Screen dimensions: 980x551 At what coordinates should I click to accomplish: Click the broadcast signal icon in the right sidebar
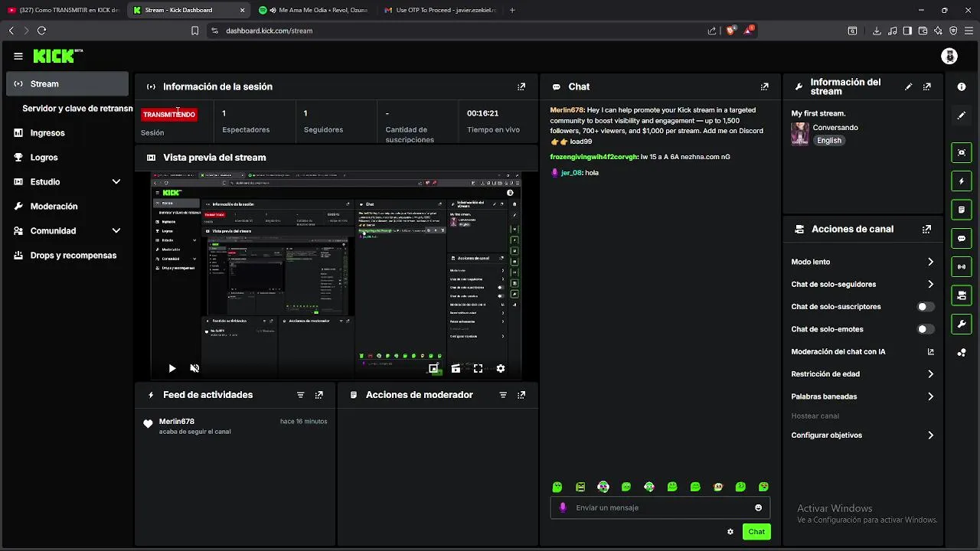962,267
